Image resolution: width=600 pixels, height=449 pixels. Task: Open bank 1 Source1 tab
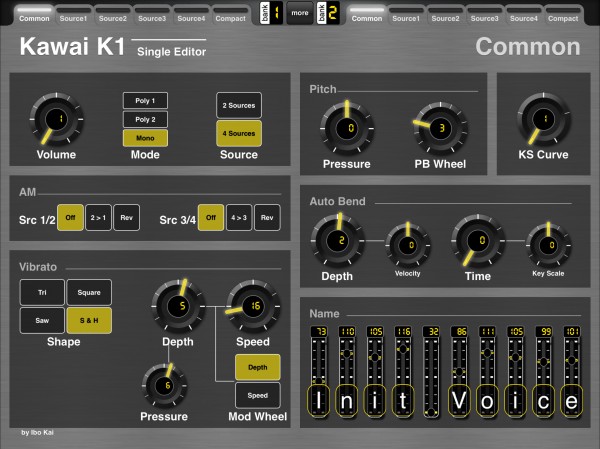coord(73,15)
